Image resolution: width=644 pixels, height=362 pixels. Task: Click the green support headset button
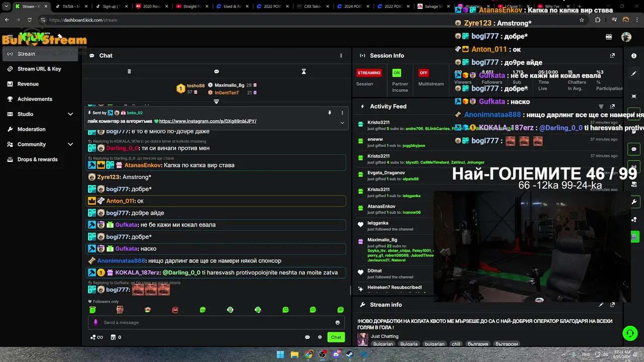tap(630, 333)
